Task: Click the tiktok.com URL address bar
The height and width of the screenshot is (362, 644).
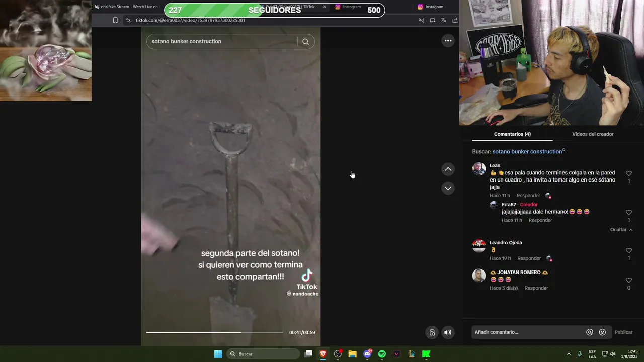Action: [190, 20]
